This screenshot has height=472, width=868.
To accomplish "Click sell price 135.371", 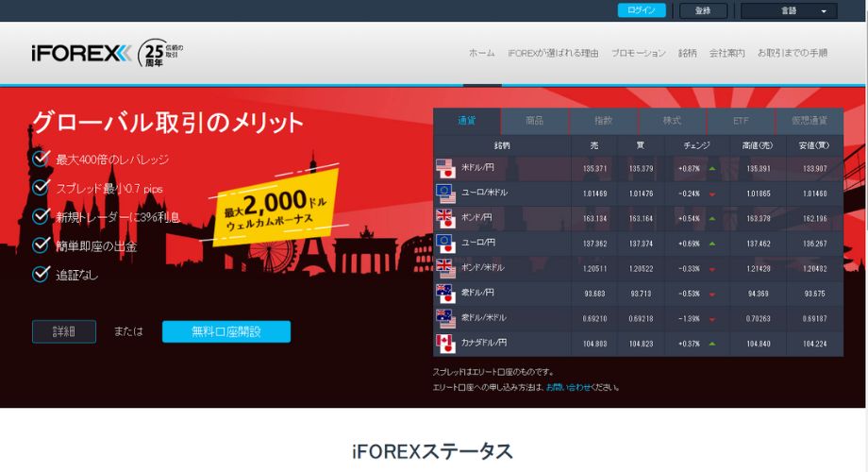I will [594, 169].
